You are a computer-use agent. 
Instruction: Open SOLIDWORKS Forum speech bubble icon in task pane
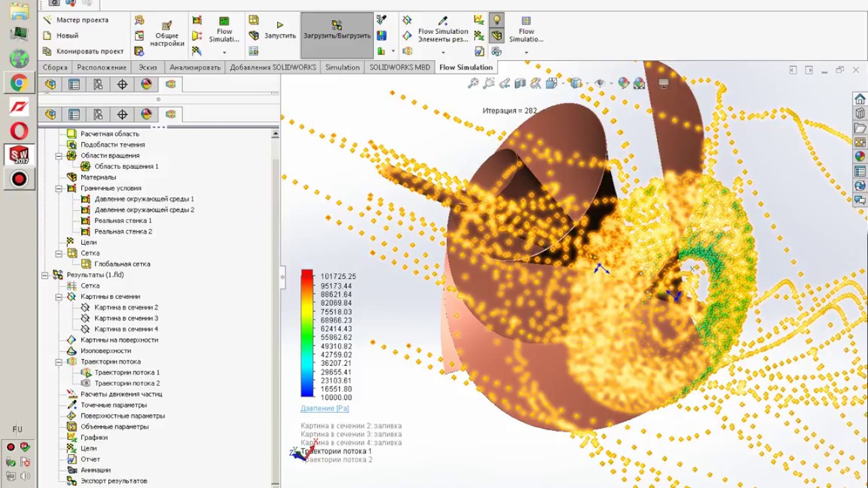tap(860, 200)
